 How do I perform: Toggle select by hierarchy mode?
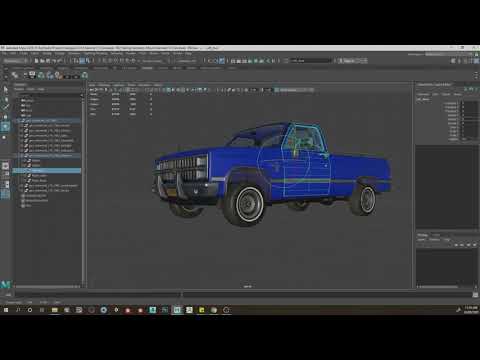point(76,61)
